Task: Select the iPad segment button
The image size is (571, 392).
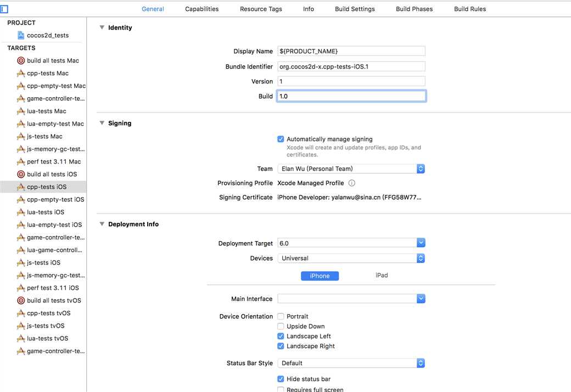Action: (382, 276)
